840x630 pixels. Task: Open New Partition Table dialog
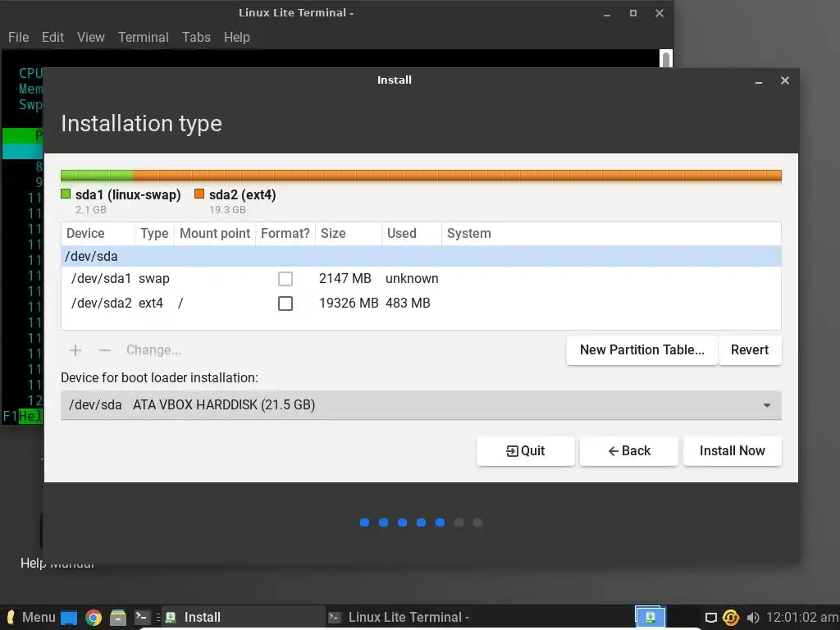point(641,350)
